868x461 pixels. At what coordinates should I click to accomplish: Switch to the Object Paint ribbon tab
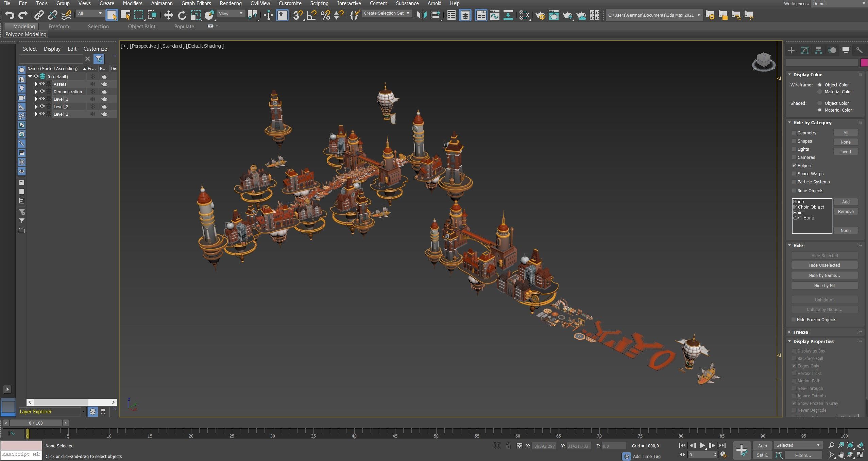pos(141,26)
